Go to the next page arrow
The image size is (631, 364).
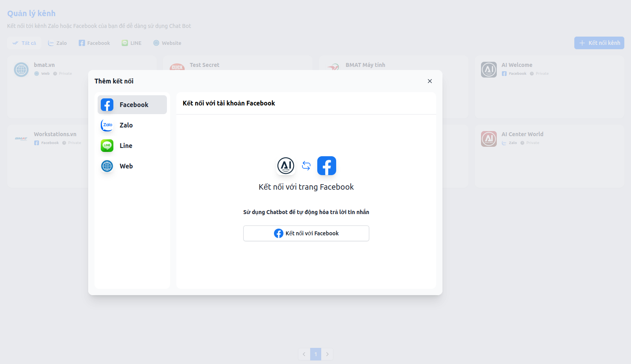[327, 354]
